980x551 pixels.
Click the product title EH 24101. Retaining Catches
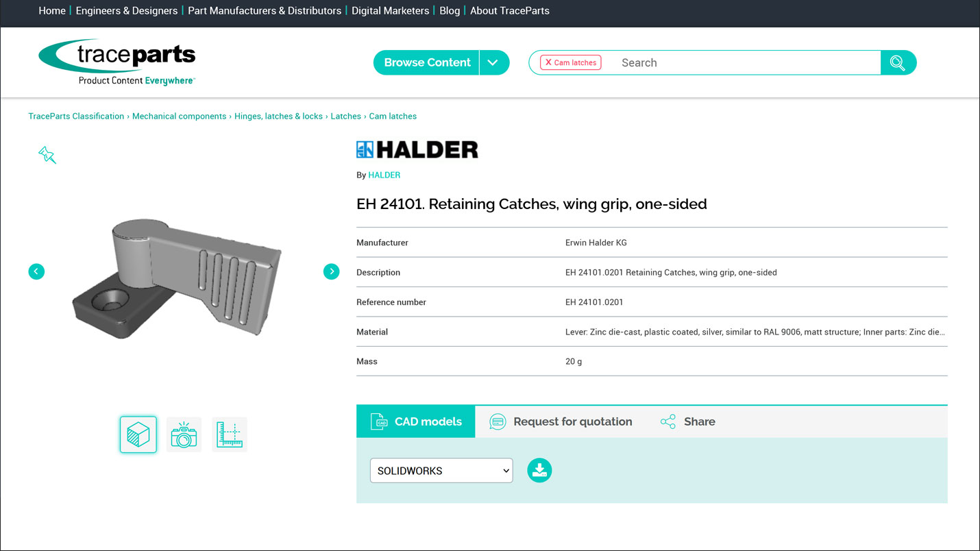click(532, 204)
